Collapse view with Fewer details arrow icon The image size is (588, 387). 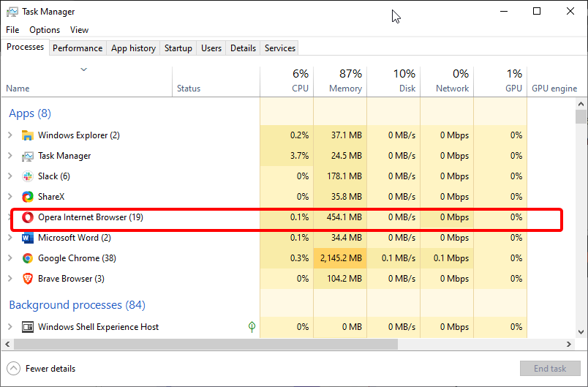pos(13,369)
